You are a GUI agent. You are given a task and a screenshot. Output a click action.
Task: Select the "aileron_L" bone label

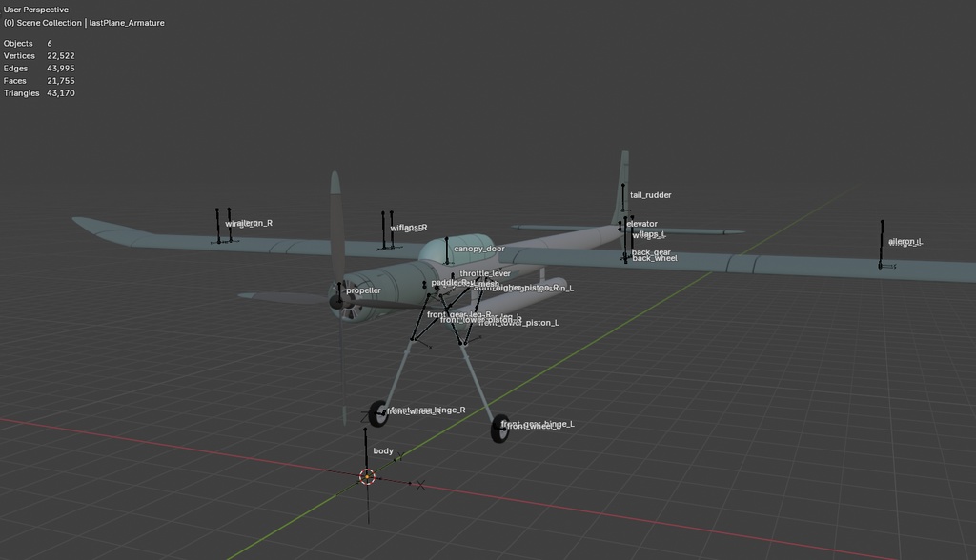(905, 241)
